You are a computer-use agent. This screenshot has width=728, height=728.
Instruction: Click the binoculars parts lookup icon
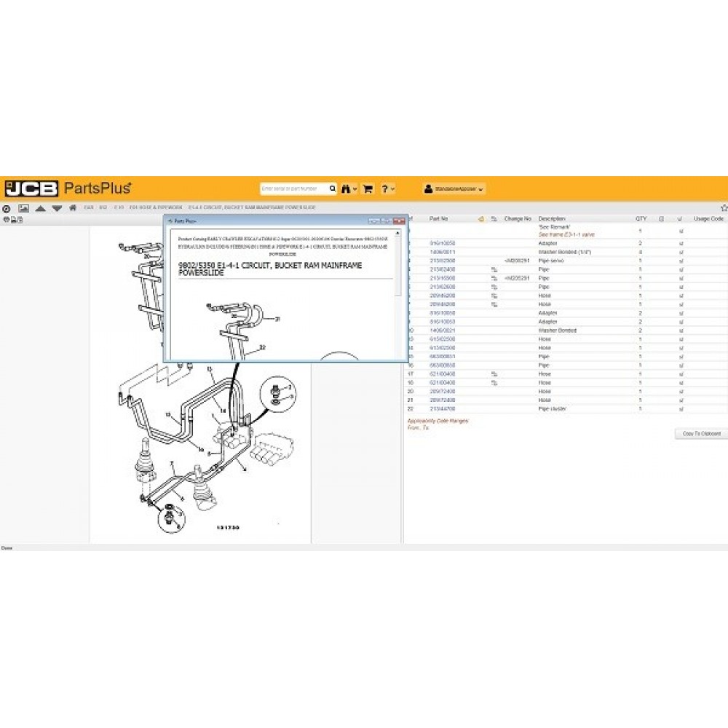coord(345,188)
